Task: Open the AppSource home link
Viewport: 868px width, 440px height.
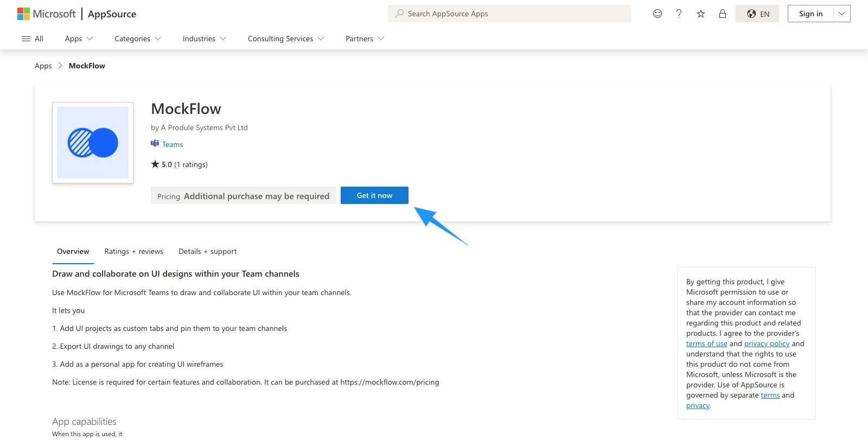Action: point(112,14)
